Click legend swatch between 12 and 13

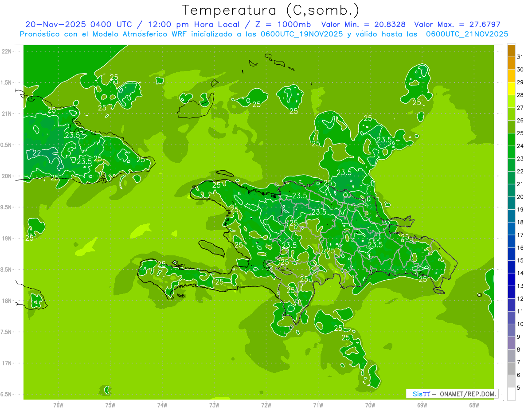[x=511, y=292]
